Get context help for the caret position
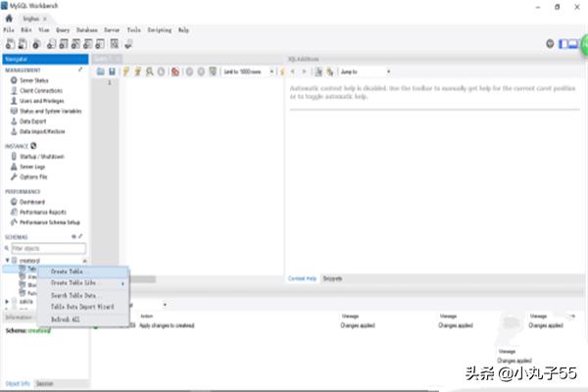Screen dimensions: 588x392 [318, 72]
